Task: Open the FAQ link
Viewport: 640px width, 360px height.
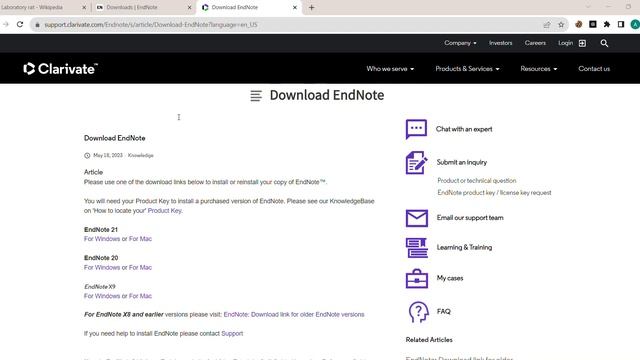Action: tap(443, 311)
